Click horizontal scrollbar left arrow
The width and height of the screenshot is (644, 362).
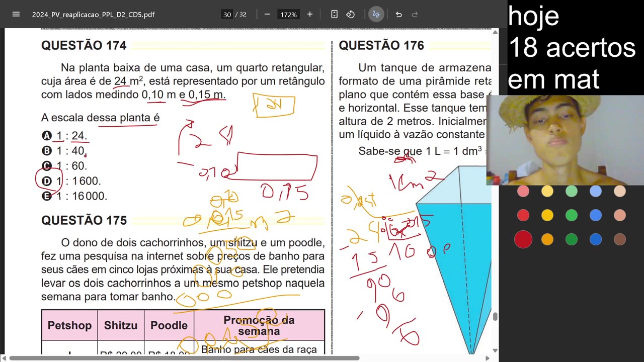4,358
